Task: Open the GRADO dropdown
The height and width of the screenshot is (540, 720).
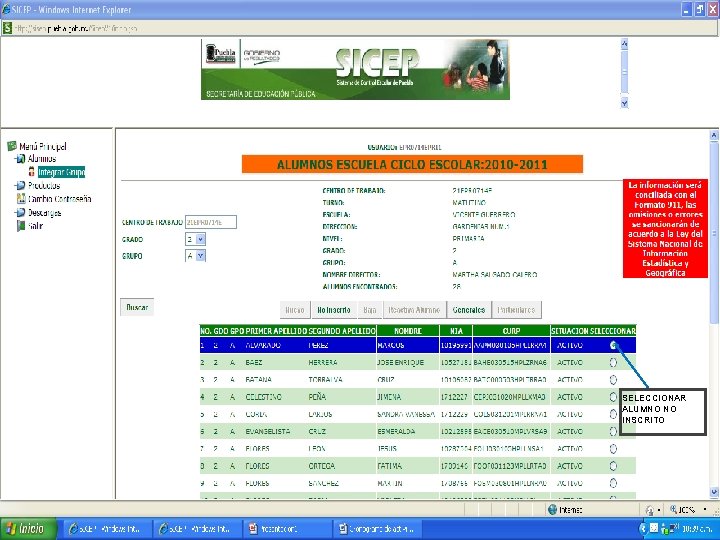Action: 201,239
